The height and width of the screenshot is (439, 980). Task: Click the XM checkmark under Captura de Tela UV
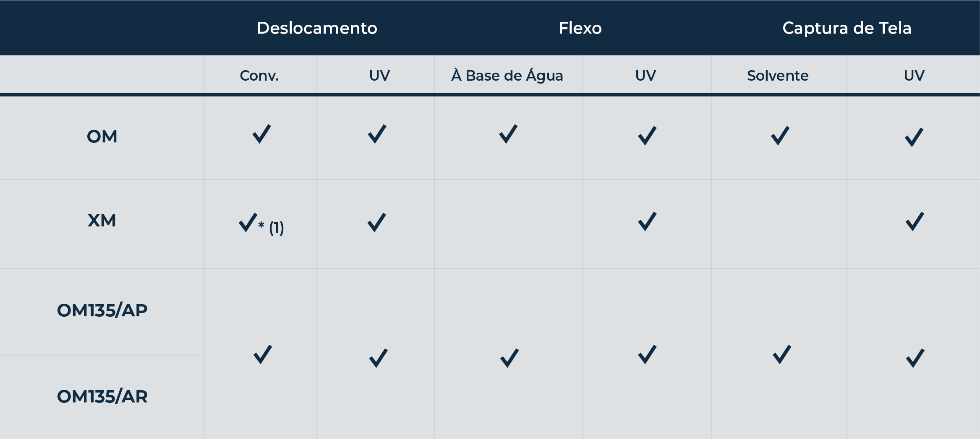[915, 222]
